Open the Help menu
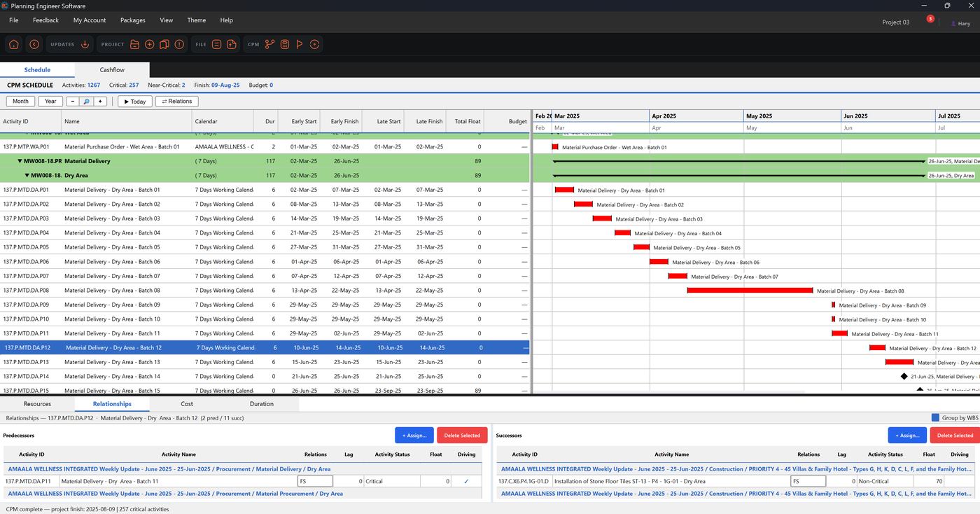The image size is (980, 514). (226, 20)
